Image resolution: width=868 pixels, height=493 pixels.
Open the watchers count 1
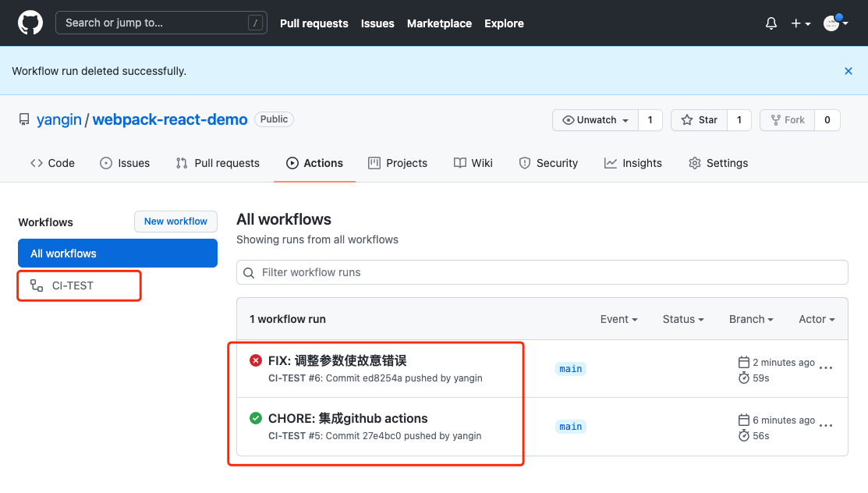click(650, 120)
